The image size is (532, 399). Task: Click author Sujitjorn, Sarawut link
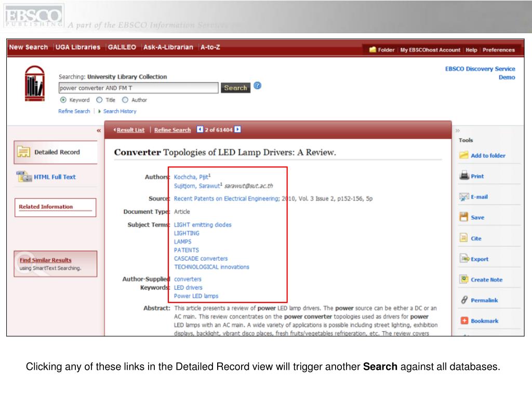197,186
